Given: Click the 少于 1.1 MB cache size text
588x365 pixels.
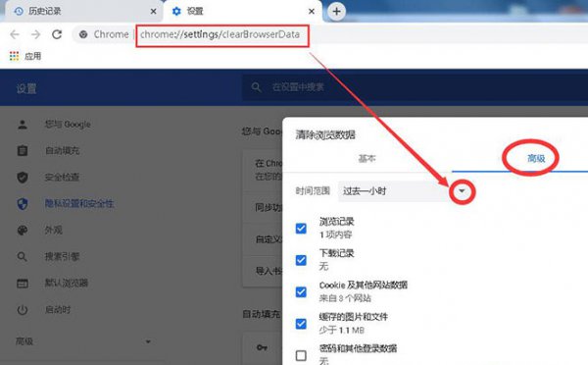Looking at the screenshot, I should [x=342, y=331].
